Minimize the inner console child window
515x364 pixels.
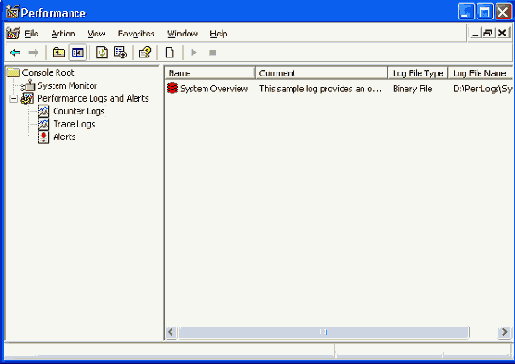[x=475, y=33]
